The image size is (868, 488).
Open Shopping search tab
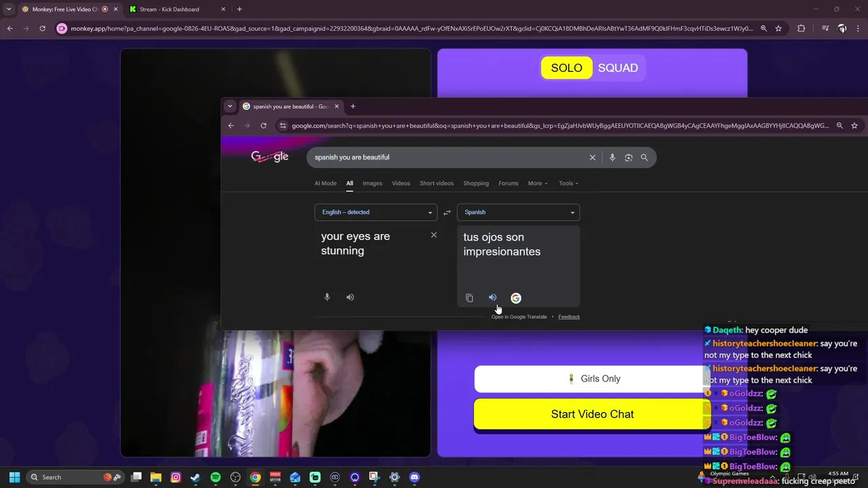coord(476,183)
